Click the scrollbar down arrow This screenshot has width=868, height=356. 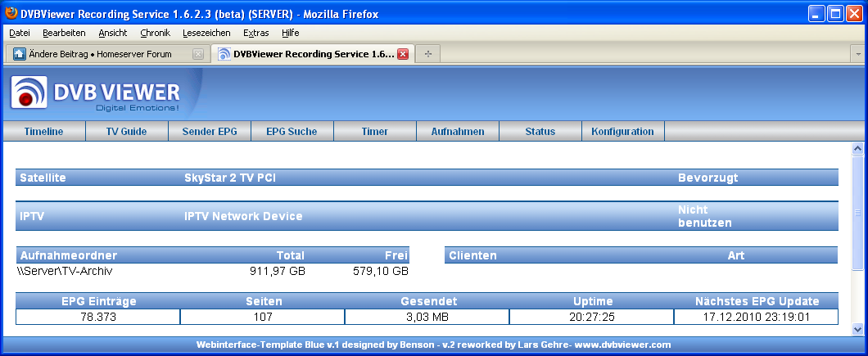pos(858,330)
